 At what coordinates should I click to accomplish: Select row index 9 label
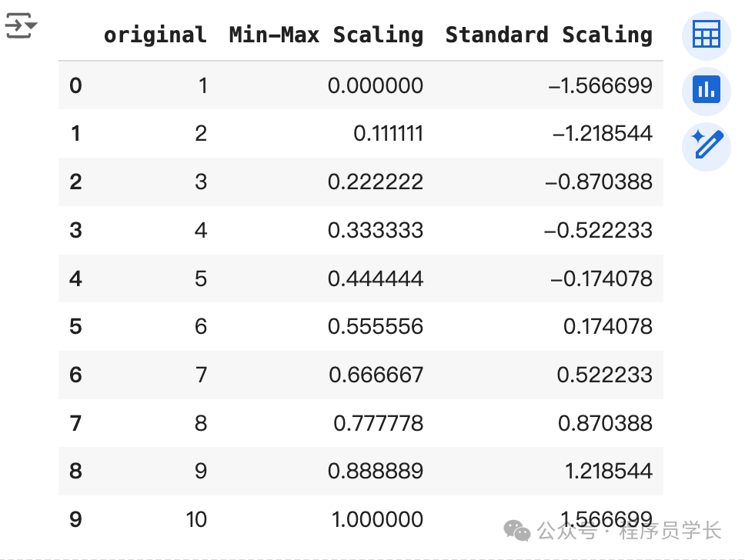[75, 520]
